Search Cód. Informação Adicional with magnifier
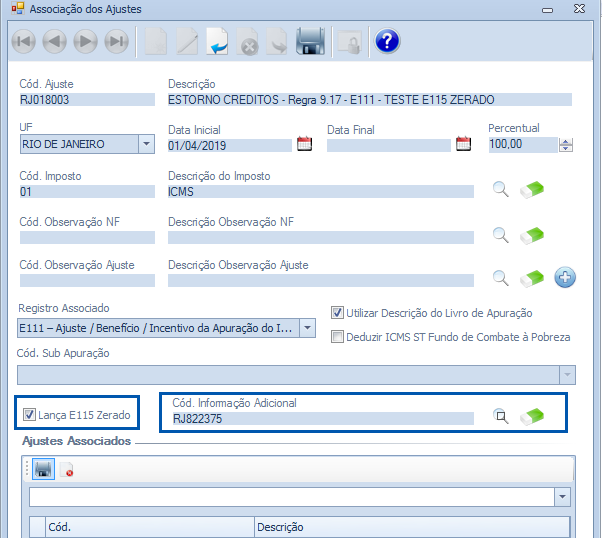 pyautogui.click(x=500, y=416)
